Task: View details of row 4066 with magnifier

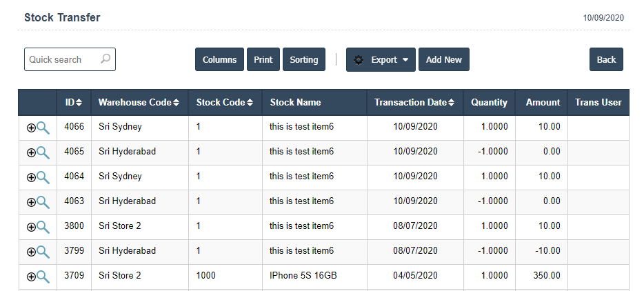Action: pos(43,128)
